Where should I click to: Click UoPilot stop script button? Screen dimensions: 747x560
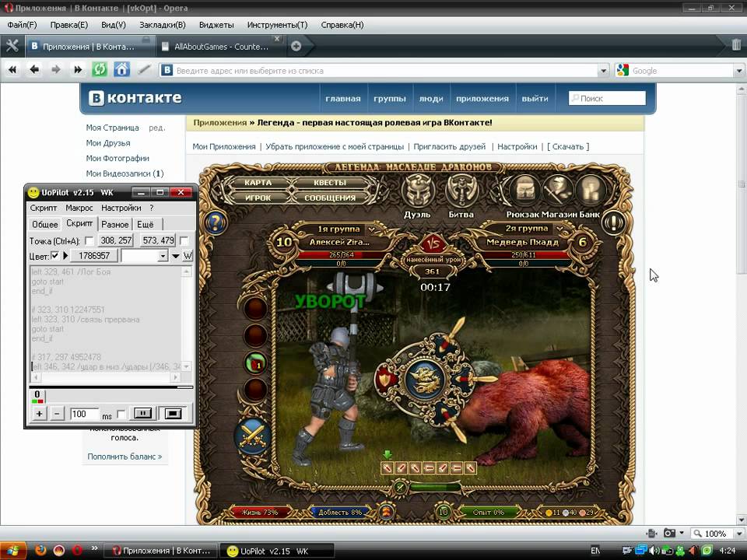coord(173,413)
